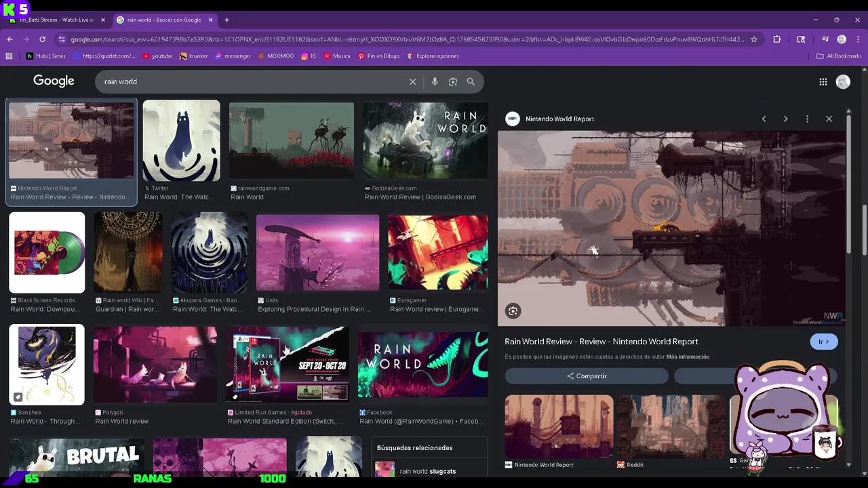Open the Chrome three-dot menu
The image size is (868, 488).
[x=858, y=39]
